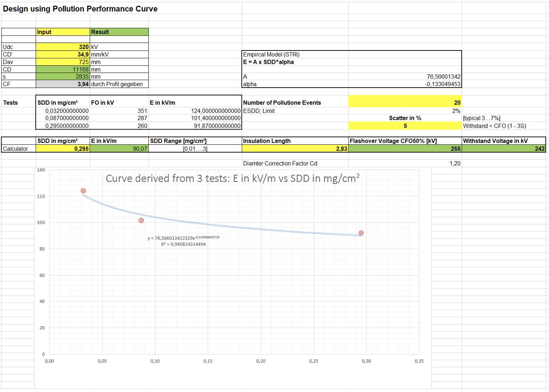
Task: Click the rightmost red data point marker
Action: coord(361,233)
